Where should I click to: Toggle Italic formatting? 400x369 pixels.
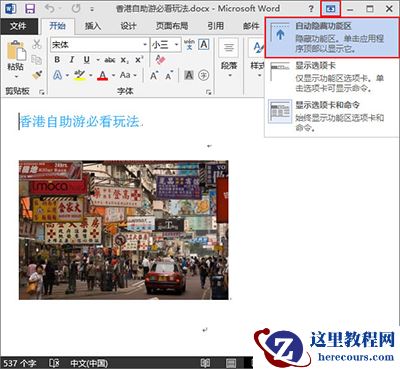point(72,60)
